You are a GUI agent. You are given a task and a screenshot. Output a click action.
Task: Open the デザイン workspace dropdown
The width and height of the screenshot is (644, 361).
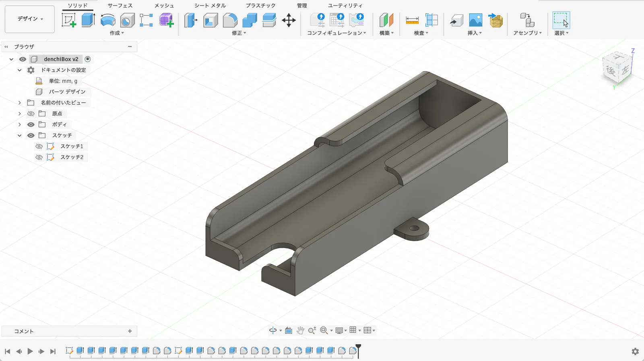30,19
